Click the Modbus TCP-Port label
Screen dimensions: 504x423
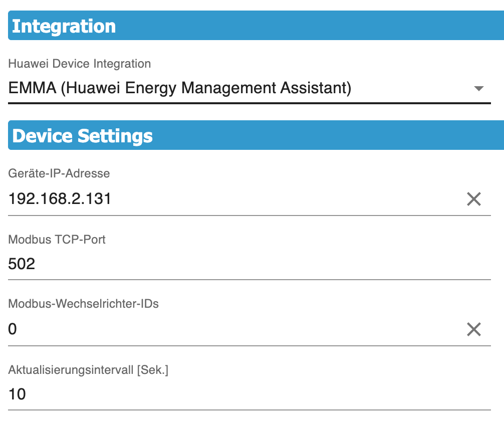pyautogui.click(x=57, y=239)
